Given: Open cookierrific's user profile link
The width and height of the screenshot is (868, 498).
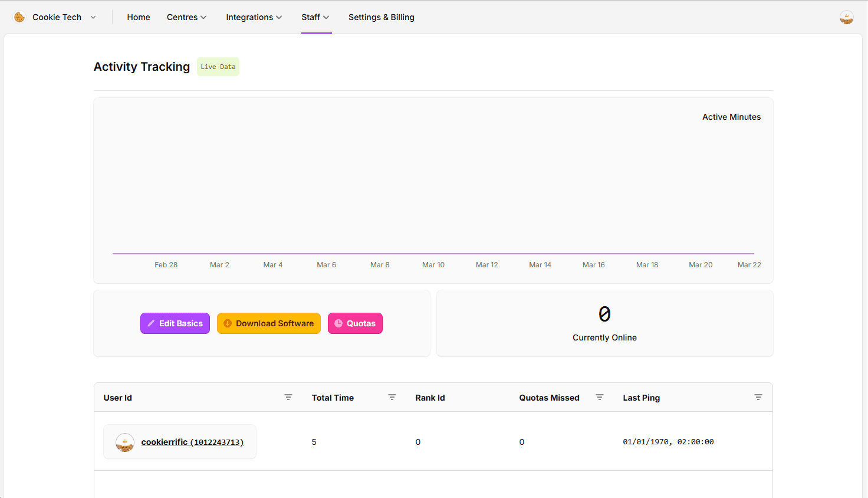Looking at the screenshot, I should pos(192,441).
